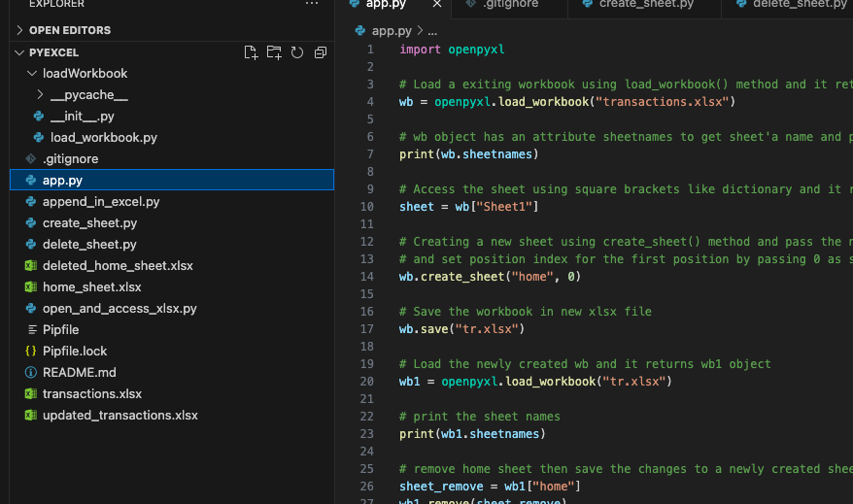Open Pipfile.lock in the file tree
The height and width of the screenshot is (504, 853).
[x=75, y=351]
